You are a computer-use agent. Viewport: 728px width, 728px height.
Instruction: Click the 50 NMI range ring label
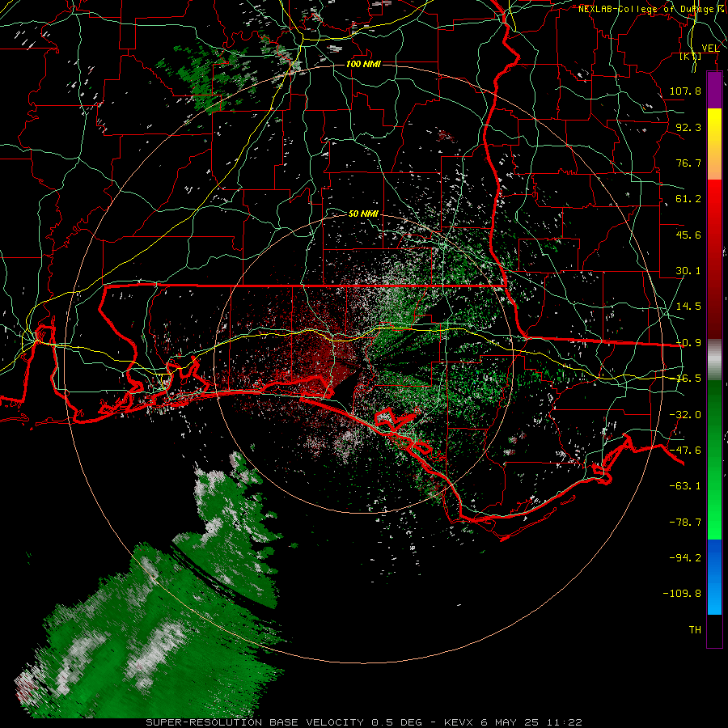pyautogui.click(x=363, y=214)
